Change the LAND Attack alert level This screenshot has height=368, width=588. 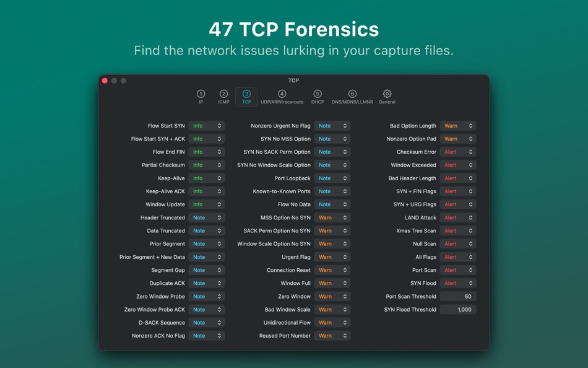457,217
